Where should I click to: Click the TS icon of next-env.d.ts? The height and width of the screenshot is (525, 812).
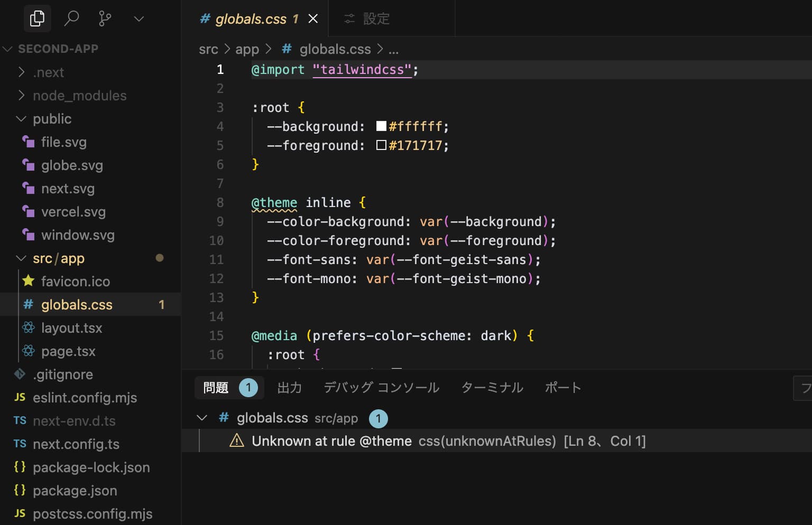point(20,420)
